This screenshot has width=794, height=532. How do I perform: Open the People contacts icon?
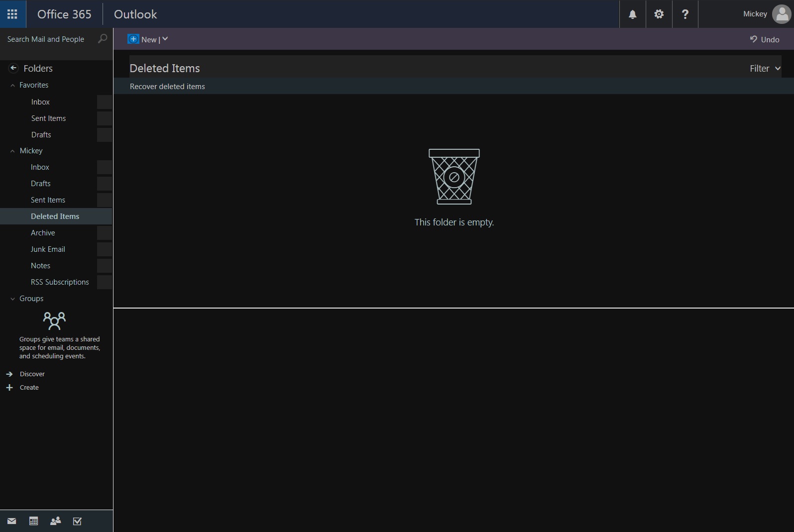click(55, 521)
